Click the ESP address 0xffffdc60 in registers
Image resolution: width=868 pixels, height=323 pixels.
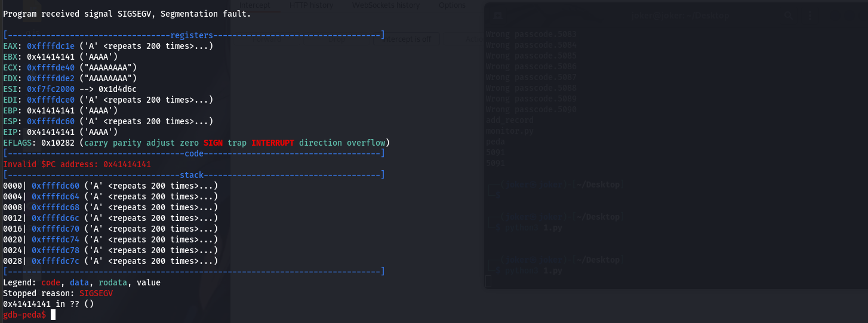pos(51,121)
